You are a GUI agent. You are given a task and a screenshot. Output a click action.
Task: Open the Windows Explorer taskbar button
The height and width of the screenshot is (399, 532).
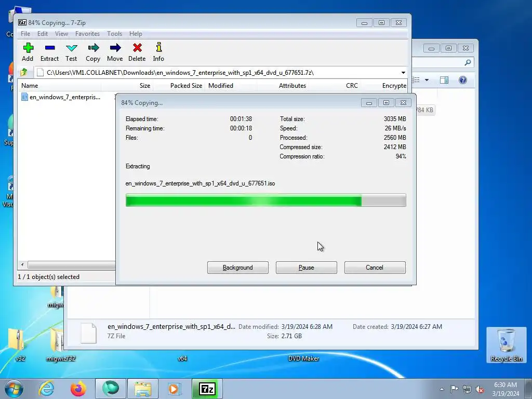(143, 389)
